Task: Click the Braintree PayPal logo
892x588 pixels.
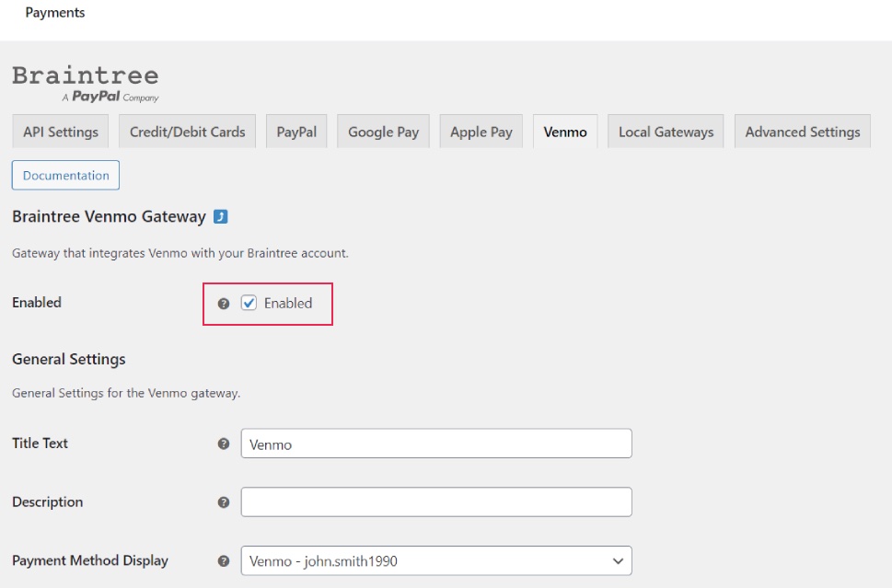Action: click(x=86, y=83)
